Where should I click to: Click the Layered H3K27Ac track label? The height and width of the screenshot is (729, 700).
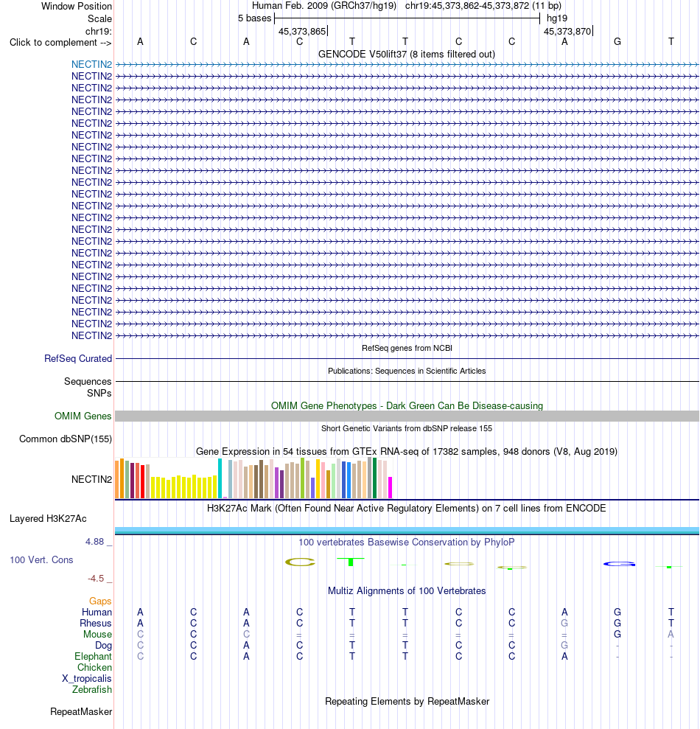point(48,518)
